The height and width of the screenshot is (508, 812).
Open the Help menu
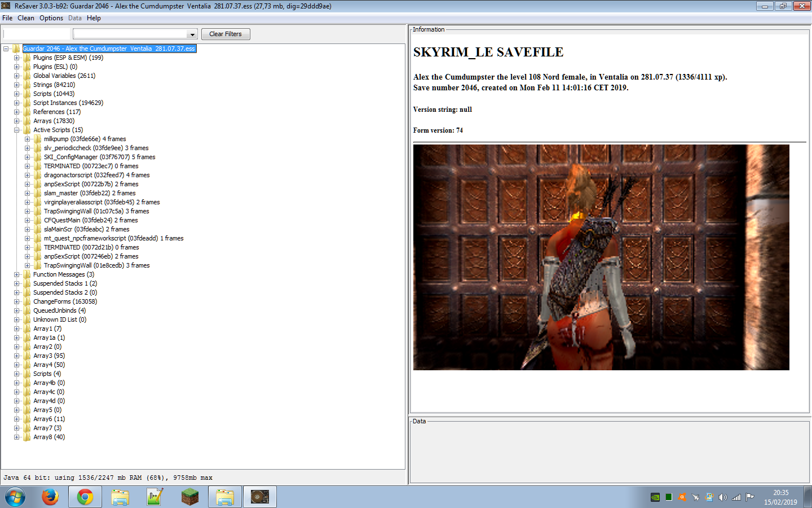click(94, 18)
